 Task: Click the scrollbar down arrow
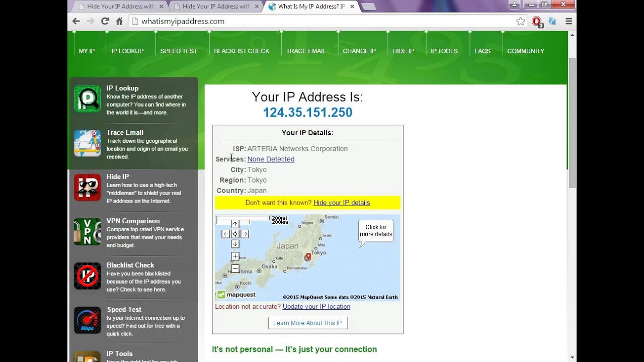click(x=572, y=357)
